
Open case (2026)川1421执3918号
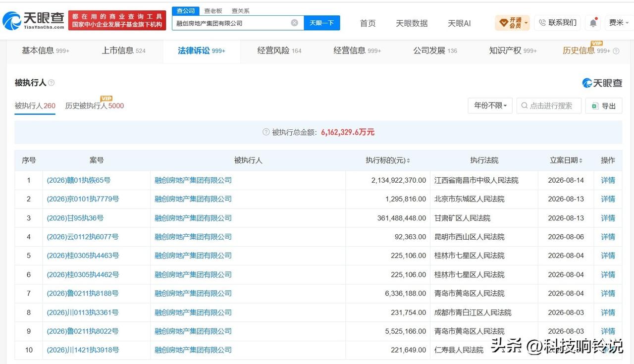point(83,350)
